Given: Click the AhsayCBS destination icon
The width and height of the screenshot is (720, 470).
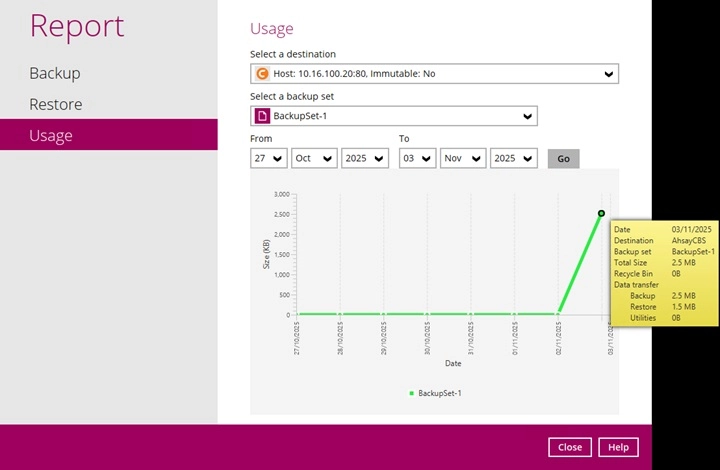Looking at the screenshot, I should (263, 73).
